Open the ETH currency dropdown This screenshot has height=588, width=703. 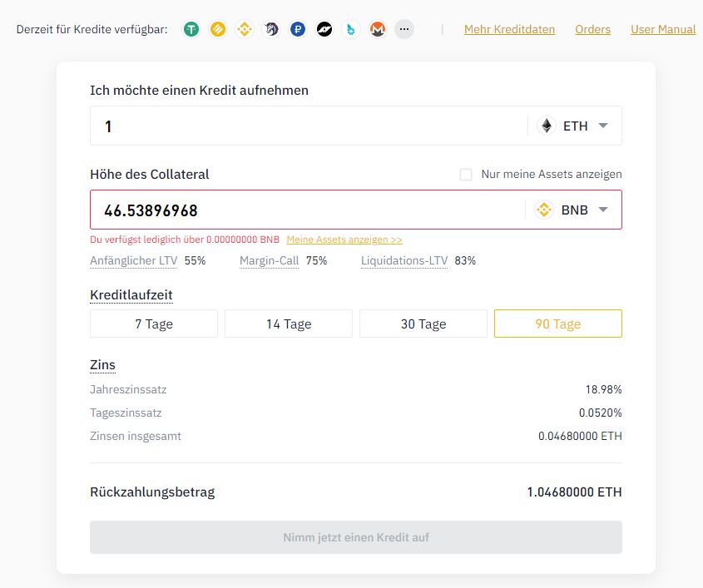(x=577, y=125)
